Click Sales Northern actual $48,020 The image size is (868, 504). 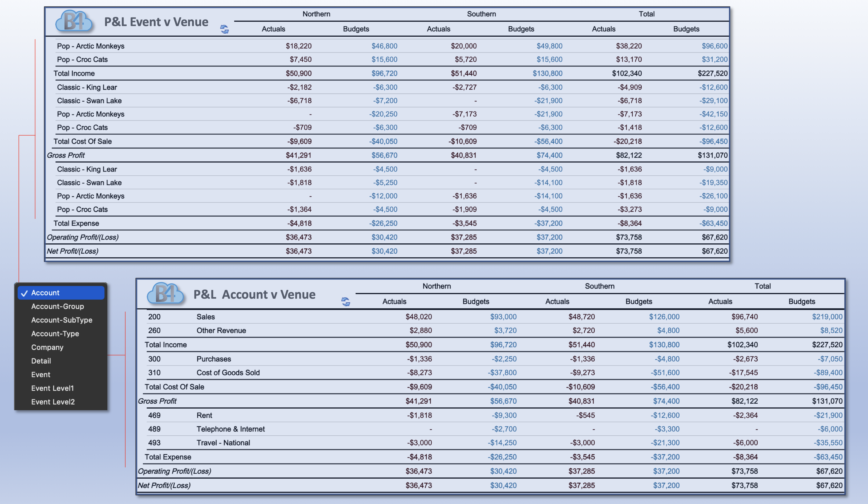[419, 317]
